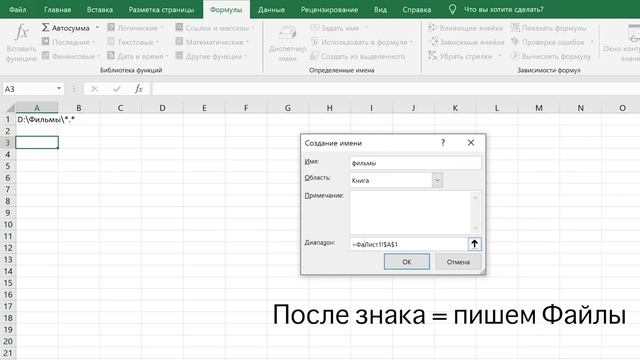The image size is (640, 360).
Task: Select row 10 header
Action: point(8,224)
